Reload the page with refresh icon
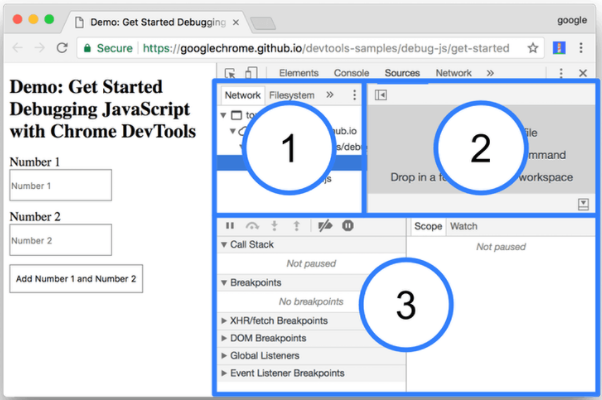This screenshot has width=602, height=400. pyautogui.click(x=62, y=48)
